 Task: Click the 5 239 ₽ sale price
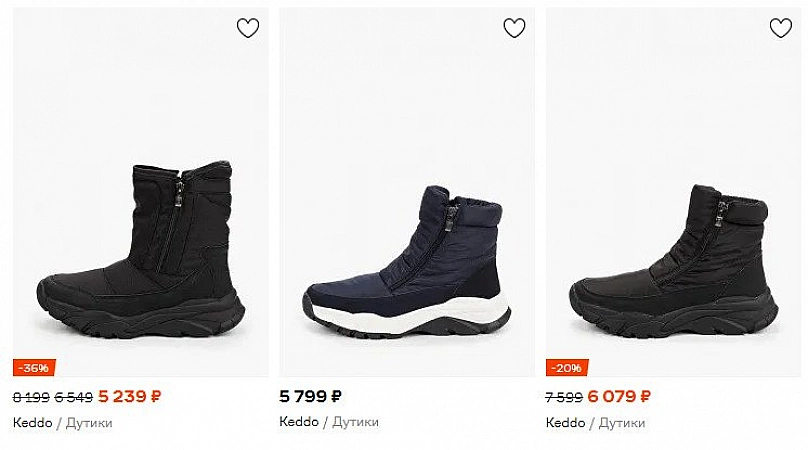click(x=130, y=396)
